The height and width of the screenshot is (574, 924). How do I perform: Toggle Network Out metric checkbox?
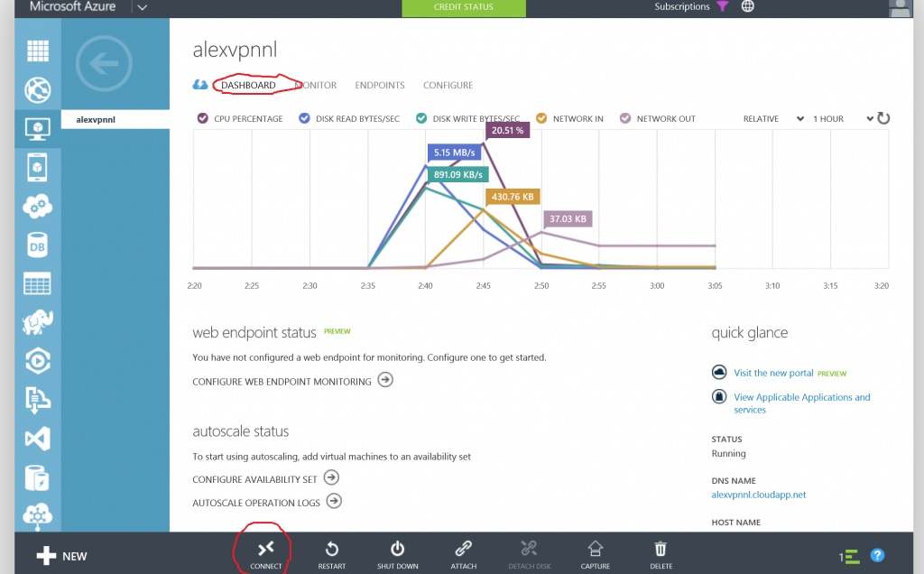pos(625,118)
